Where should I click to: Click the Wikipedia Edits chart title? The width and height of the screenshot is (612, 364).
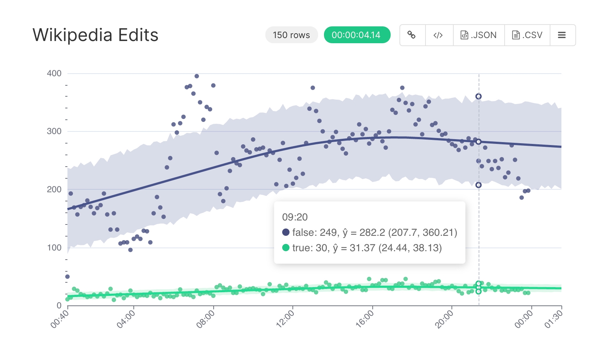tap(95, 35)
